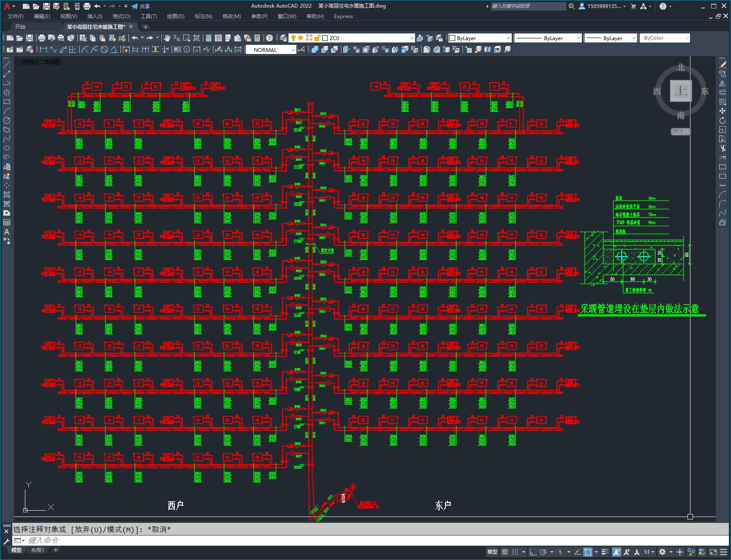Toggle Lineweight display in the status bar
This screenshot has width=731, height=560.
click(x=605, y=552)
